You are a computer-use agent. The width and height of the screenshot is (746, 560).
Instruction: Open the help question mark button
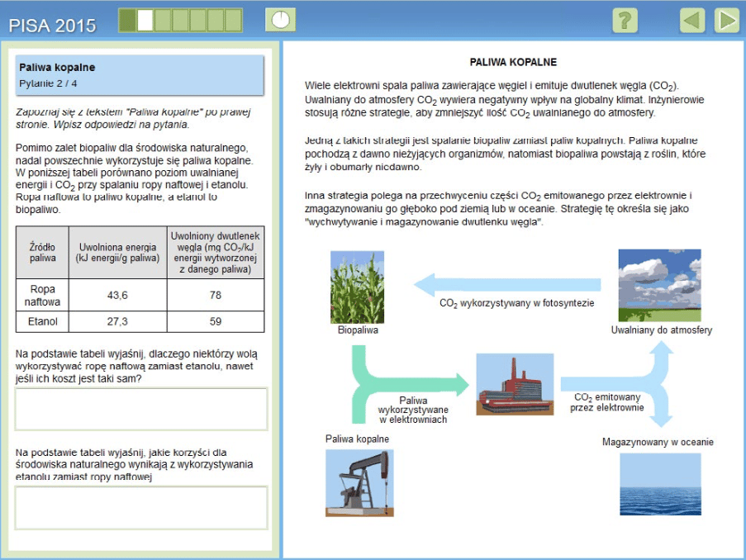point(625,20)
